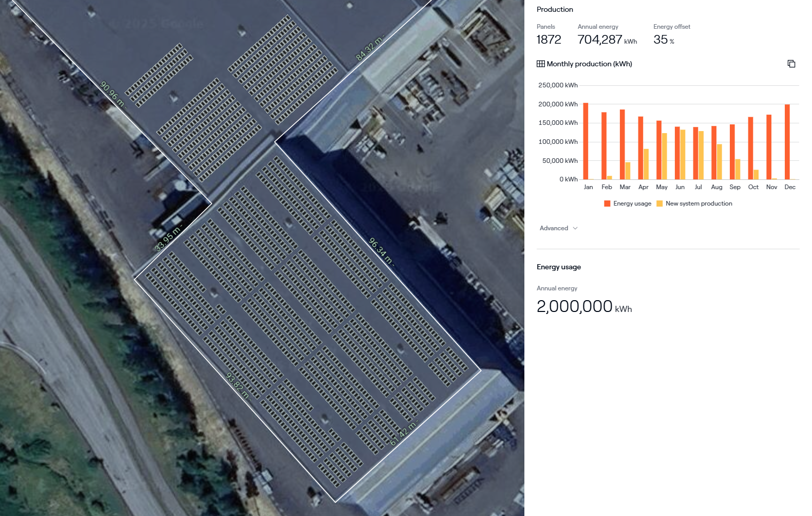Click the orange Energy usage legend swatch
Screen dimensions: 812x516
(607, 204)
